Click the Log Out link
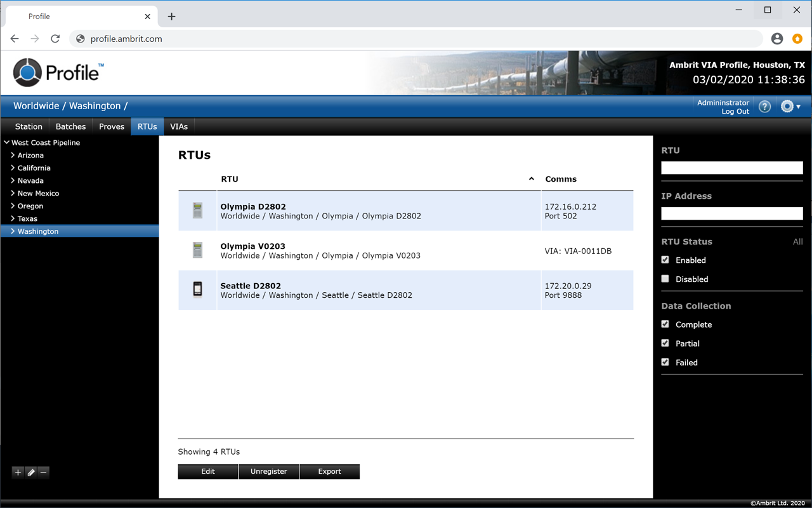The height and width of the screenshot is (508, 812). pos(735,112)
